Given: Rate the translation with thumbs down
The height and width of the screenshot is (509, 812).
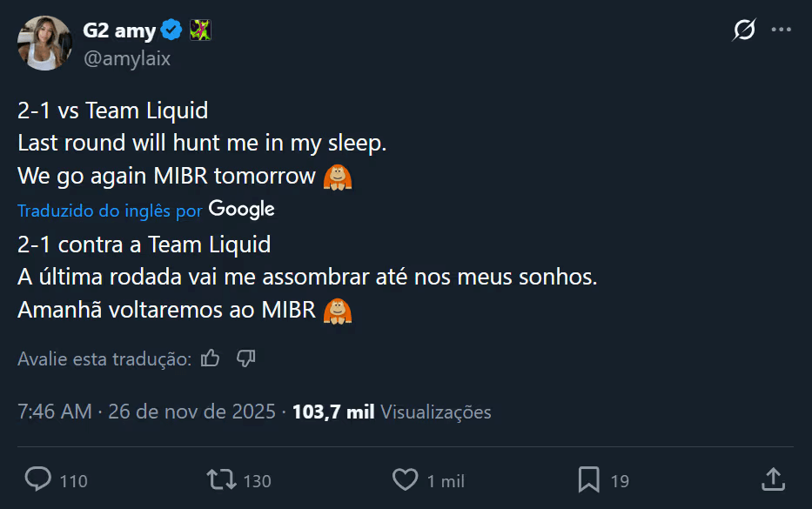Looking at the screenshot, I should pyautogui.click(x=245, y=358).
